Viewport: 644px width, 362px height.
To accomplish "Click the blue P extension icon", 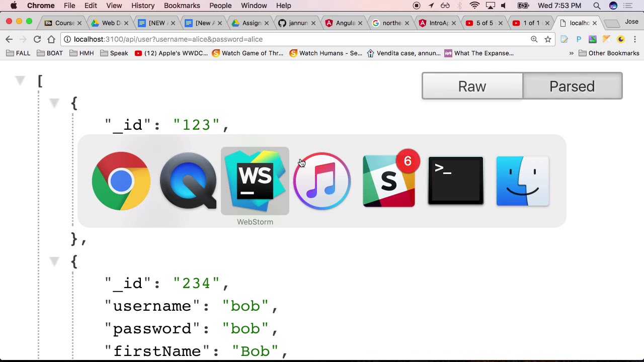I will [579, 39].
